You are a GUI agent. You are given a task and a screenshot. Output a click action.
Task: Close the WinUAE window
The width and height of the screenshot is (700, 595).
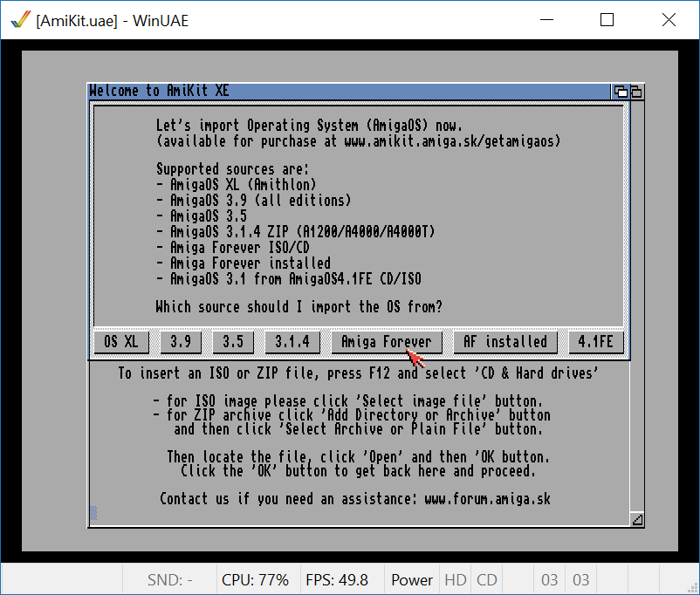coord(669,20)
